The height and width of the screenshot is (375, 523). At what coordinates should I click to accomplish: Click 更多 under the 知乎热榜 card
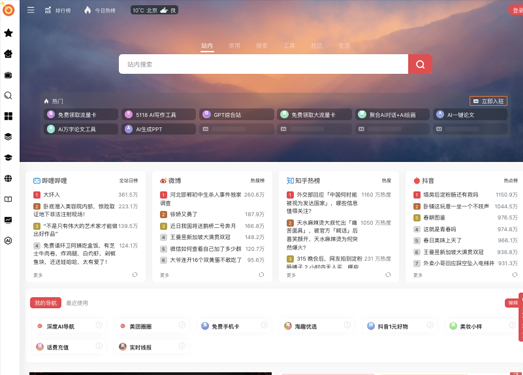tap(291, 275)
